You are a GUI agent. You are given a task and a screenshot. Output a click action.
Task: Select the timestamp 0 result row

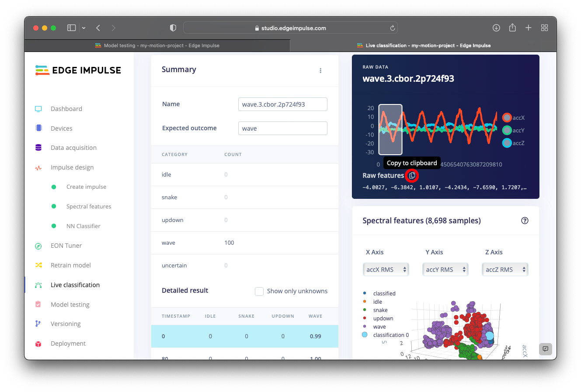245,336
